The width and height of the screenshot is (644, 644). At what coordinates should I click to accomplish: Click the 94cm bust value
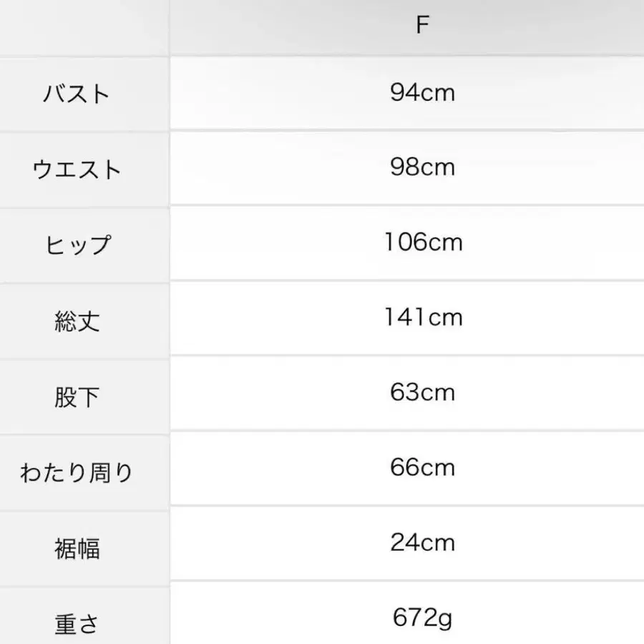(x=422, y=93)
